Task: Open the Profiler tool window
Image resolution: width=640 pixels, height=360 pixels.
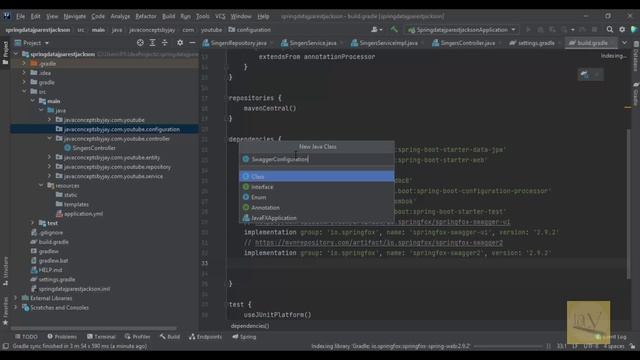Action: tap(138, 337)
